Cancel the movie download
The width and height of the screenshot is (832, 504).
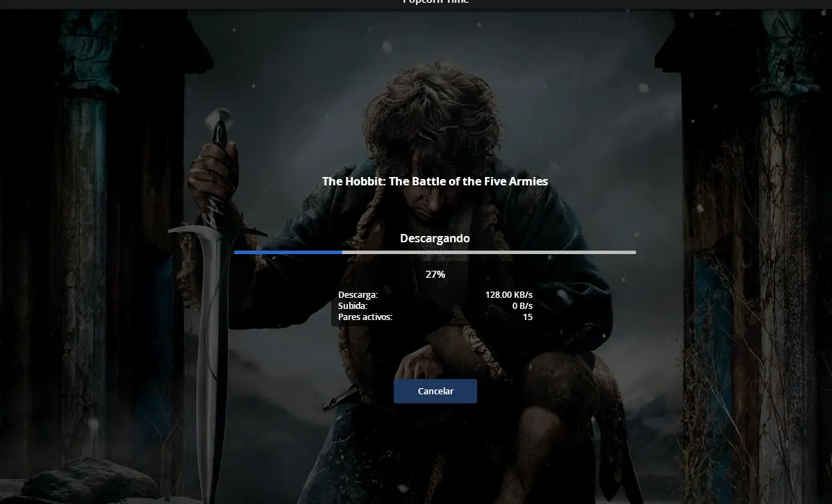(x=435, y=391)
